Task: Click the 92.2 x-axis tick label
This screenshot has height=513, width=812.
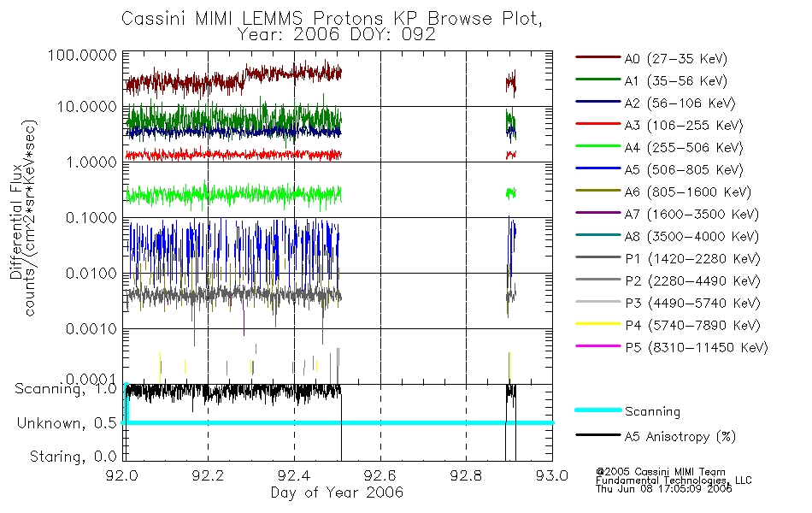Action: coord(209,475)
